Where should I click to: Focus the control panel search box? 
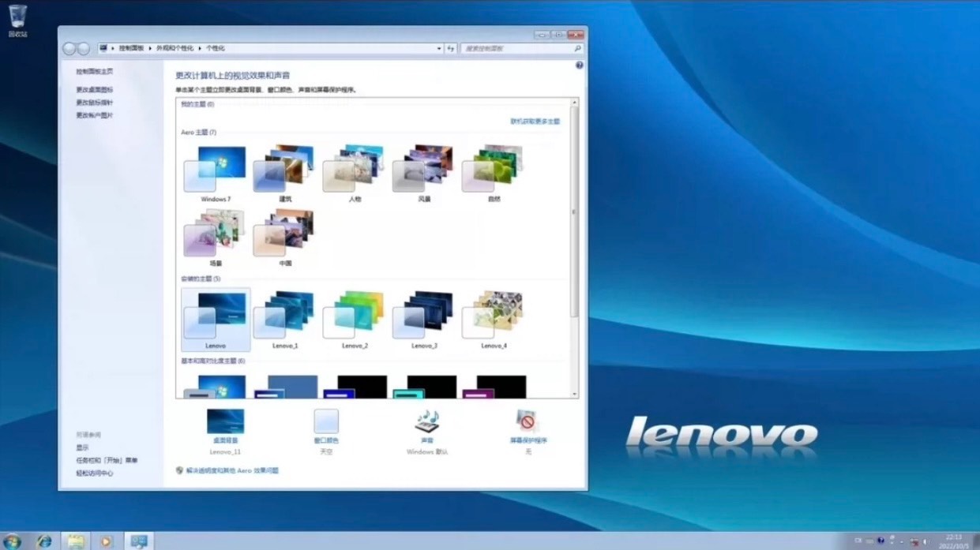(x=522, y=48)
